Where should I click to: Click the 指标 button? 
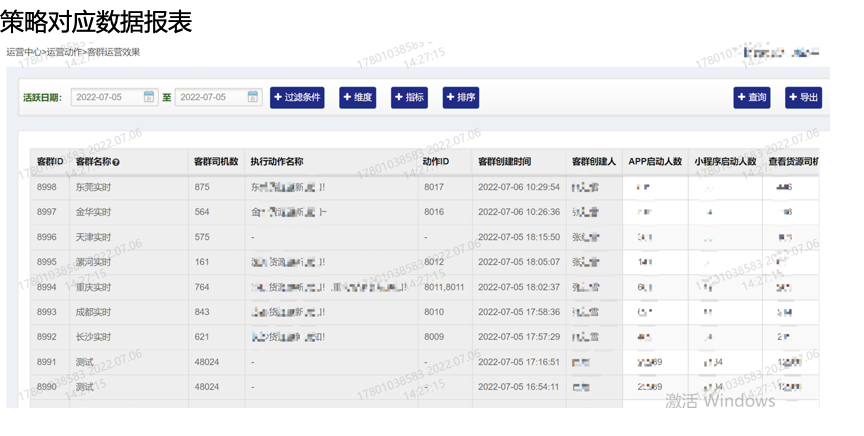(409, 98)
